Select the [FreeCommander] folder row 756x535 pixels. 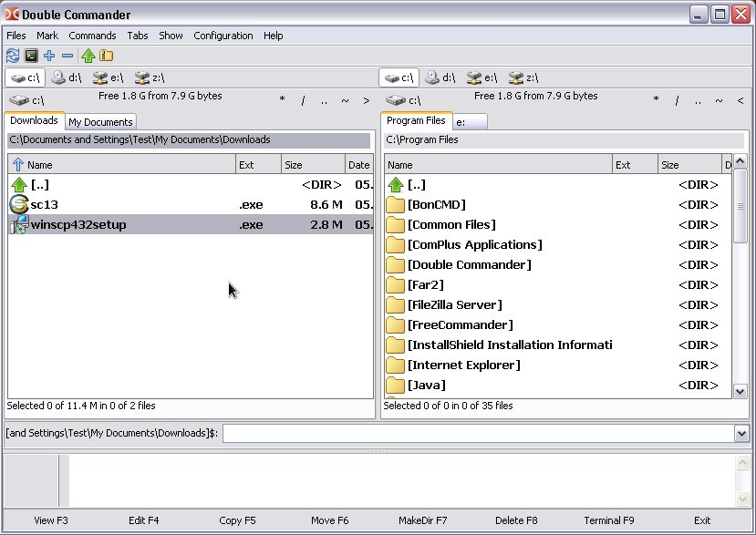[558, 325]
